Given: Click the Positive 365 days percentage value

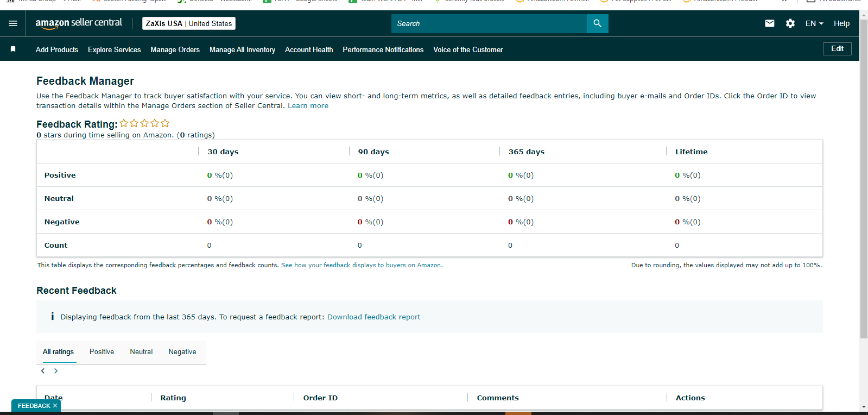Looking at the screenshot, I should click(521, 175).
